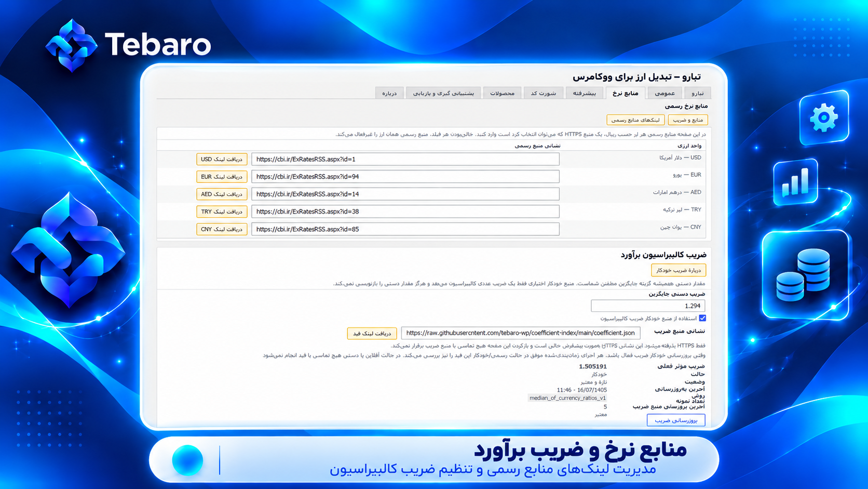This screenshot has width=868, height=489.
Task: Click the دریافت لینک USD button
Action: (222, 159)
